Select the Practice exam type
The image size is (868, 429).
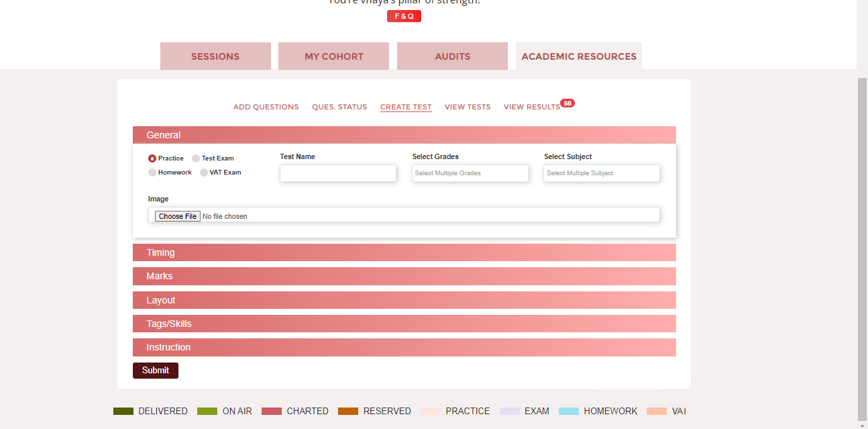click(152, 158)
